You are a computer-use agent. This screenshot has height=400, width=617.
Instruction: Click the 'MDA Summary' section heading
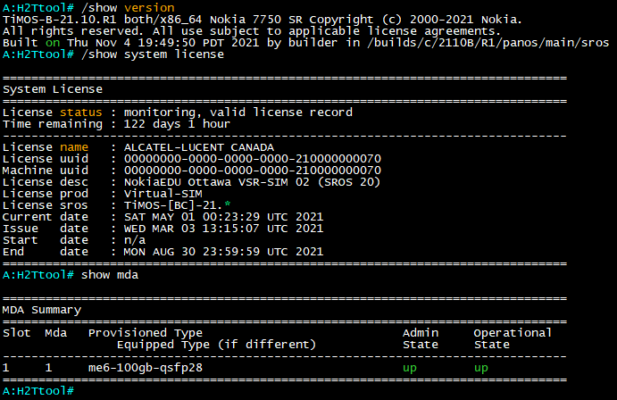(x=42, y=309)
